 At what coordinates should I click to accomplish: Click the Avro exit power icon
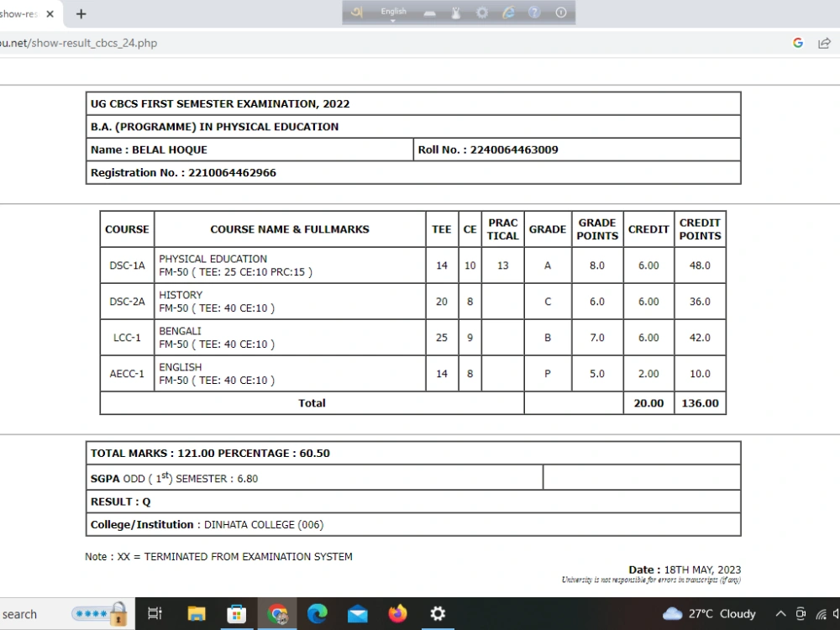[x=561, y=13]
